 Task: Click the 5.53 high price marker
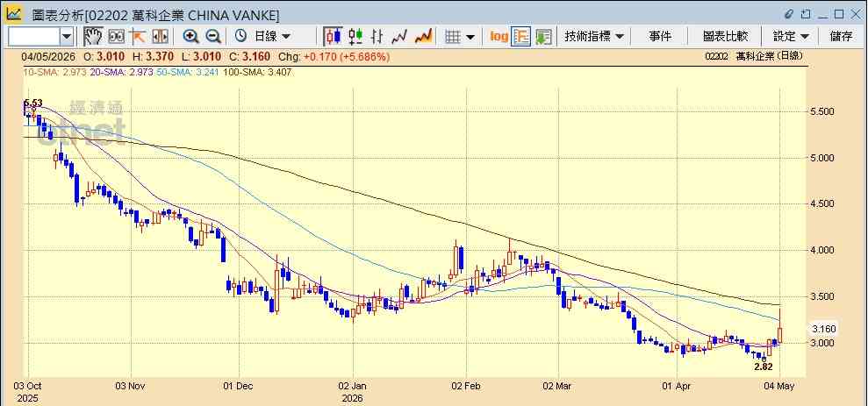(32, 103)
